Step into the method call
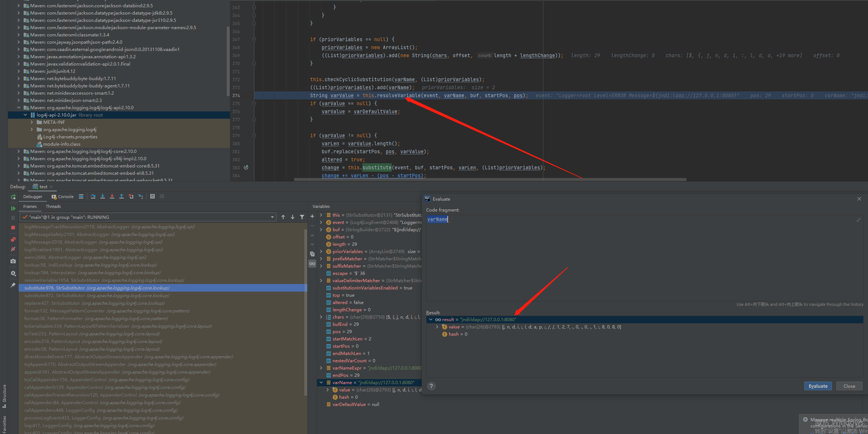Image resolution: width=868 pixels, height=434 pixels. (103, 197)
